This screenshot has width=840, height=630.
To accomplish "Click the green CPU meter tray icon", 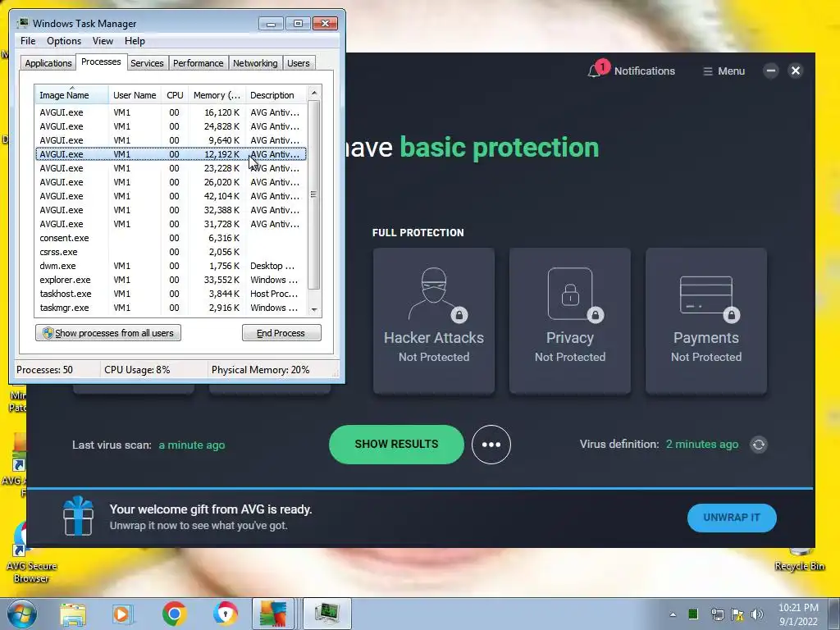I will coord(693,614).
